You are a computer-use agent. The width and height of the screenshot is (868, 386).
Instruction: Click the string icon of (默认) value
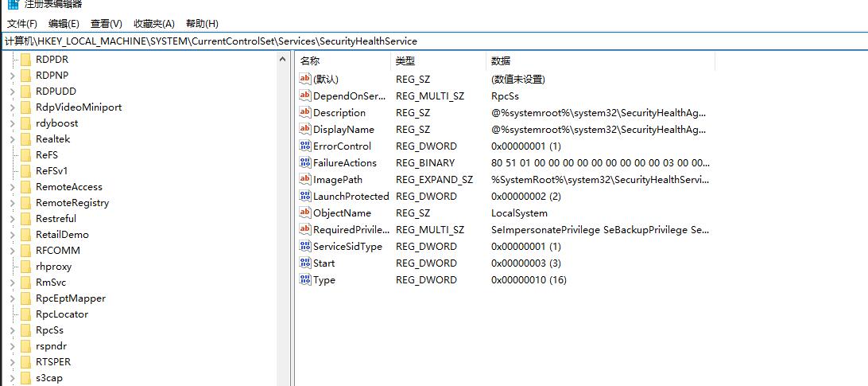[x=305, y=80]
